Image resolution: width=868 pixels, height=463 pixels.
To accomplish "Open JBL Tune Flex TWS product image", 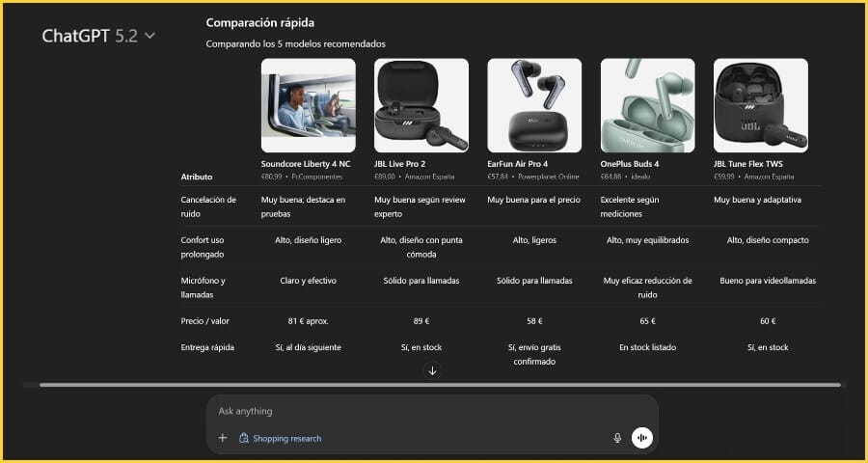I will point(761,105).
